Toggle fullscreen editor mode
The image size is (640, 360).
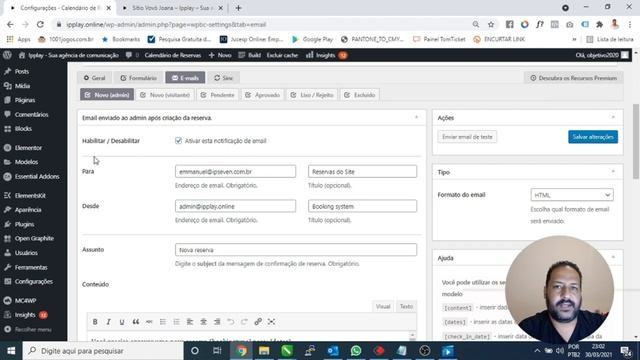click(271, 322)
